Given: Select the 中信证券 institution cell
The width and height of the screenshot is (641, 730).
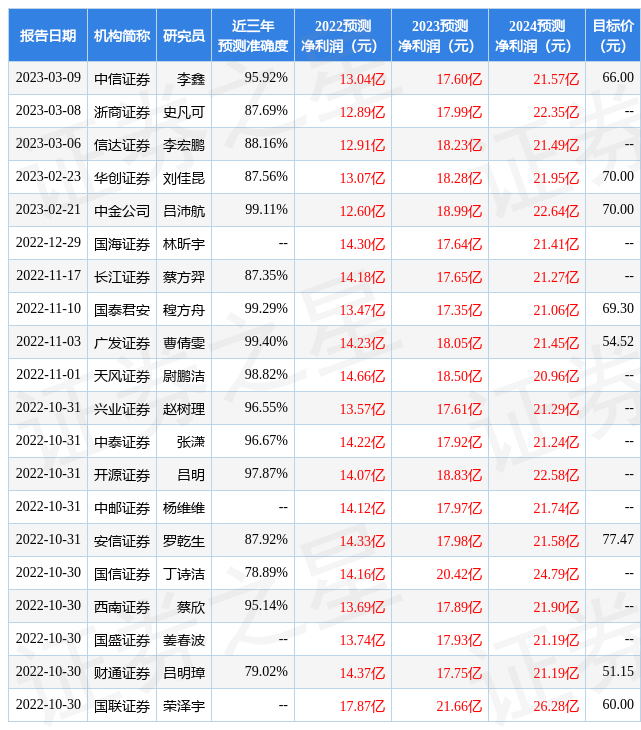Looking at the screenshot, I should click(122, 79).
